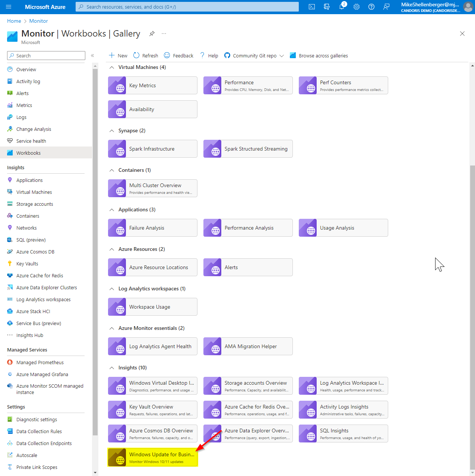Click the sidebar Search field
The height and width of the screenshot is (476, 475).
point(46,55)
